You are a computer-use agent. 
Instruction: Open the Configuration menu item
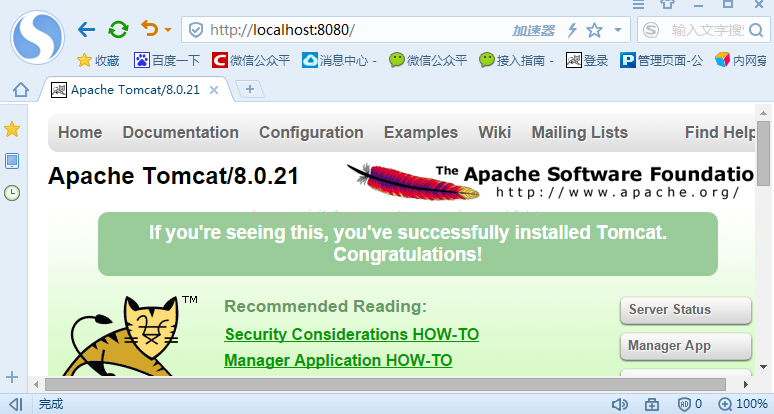[311, 132]
